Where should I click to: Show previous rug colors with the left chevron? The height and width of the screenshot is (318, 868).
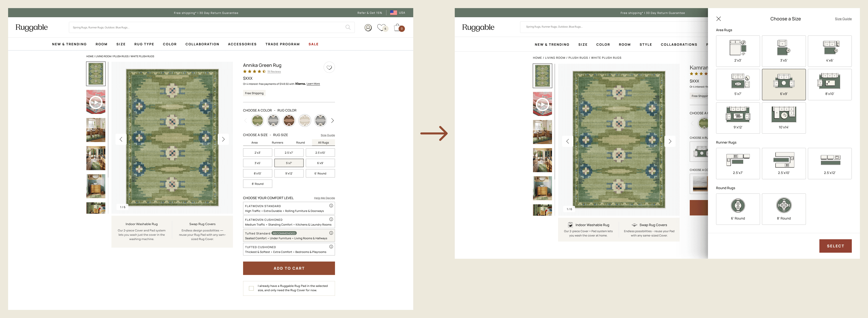tap(245, 121)
